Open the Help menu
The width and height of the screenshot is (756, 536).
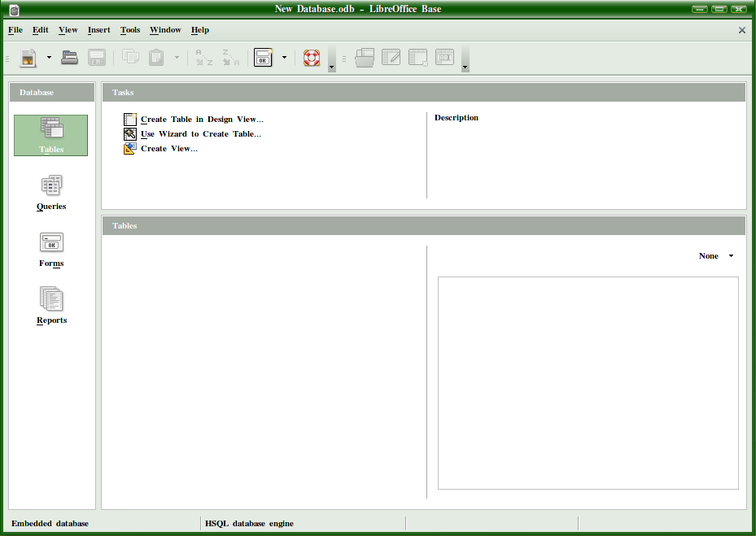coord(200,30)
